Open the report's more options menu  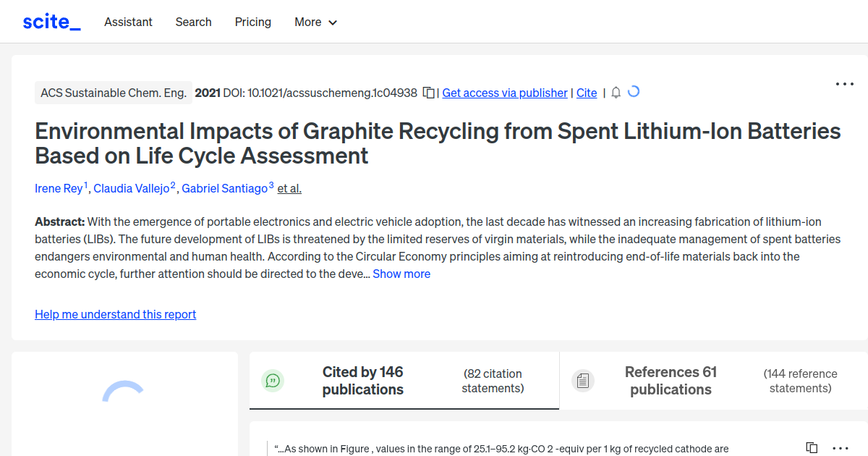tap(844, 84)
